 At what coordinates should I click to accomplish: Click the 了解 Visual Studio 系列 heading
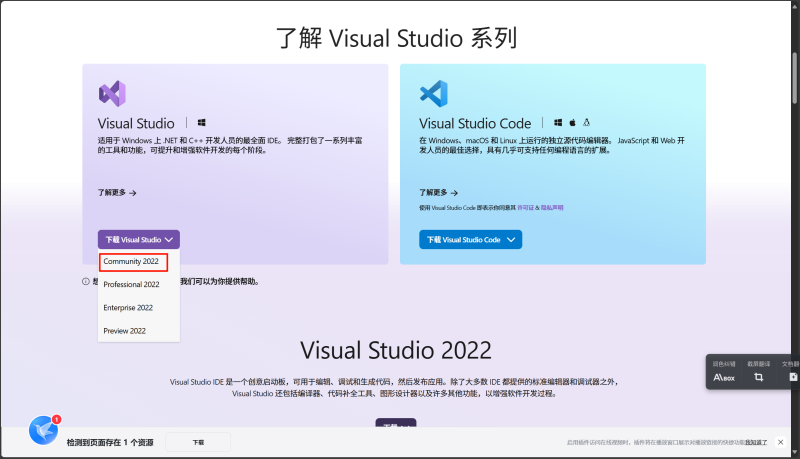396,38
